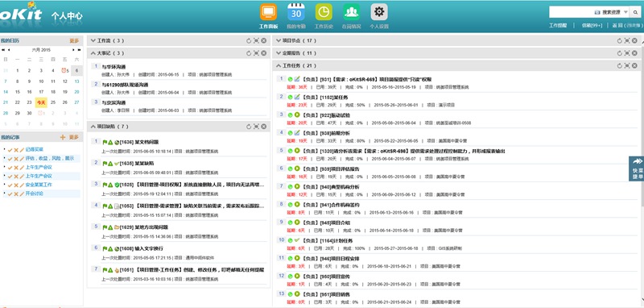
Task: Open the 快速菜单 side tab on the right edge
Action: point(637,169)
